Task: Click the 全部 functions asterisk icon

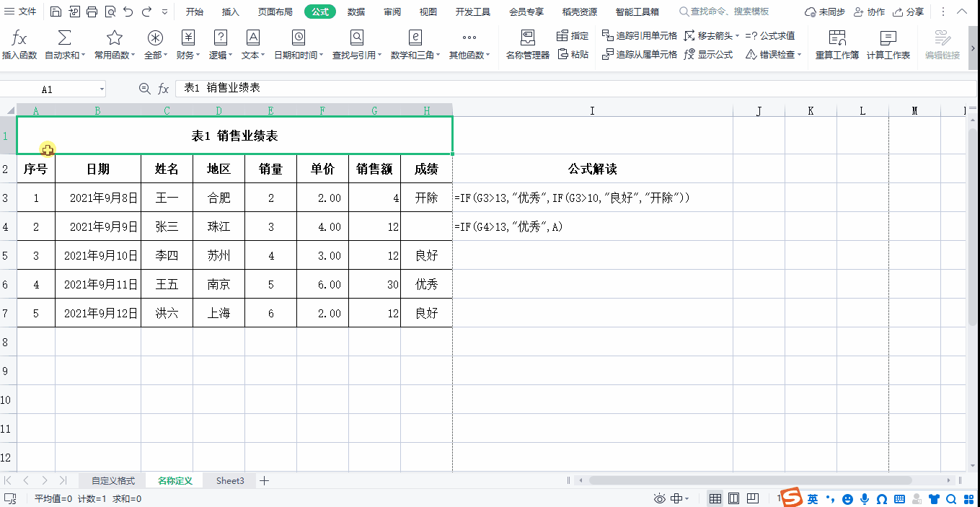Action: tap(155, 38)
